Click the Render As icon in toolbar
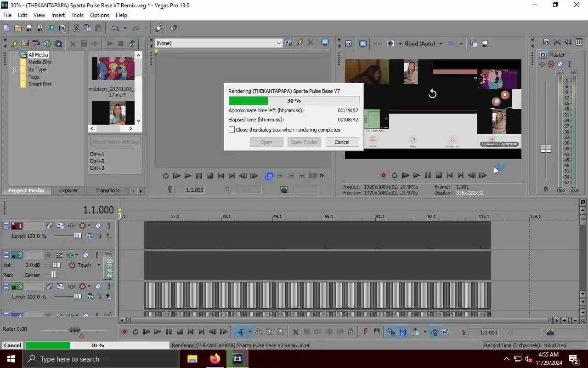The width and height of the screenshot is (588, 368). pyautogui.click(x=51, y=28)
